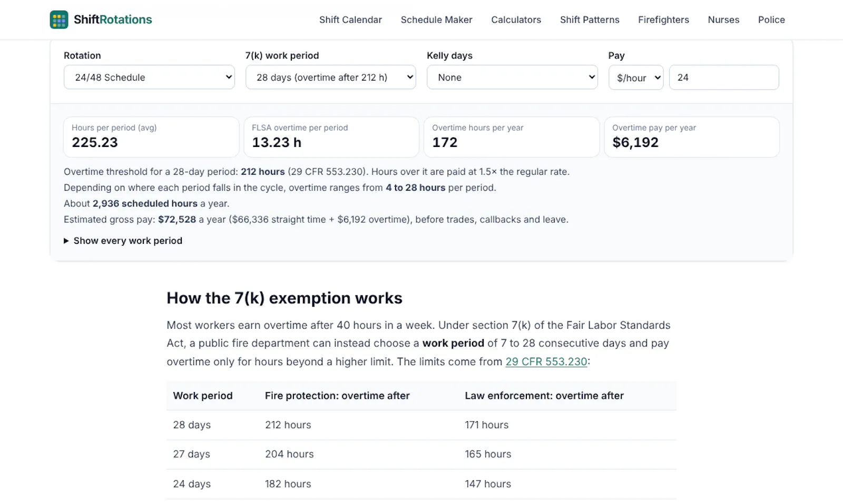Click the Fire protection: overtime after header

tap(337, 396)
